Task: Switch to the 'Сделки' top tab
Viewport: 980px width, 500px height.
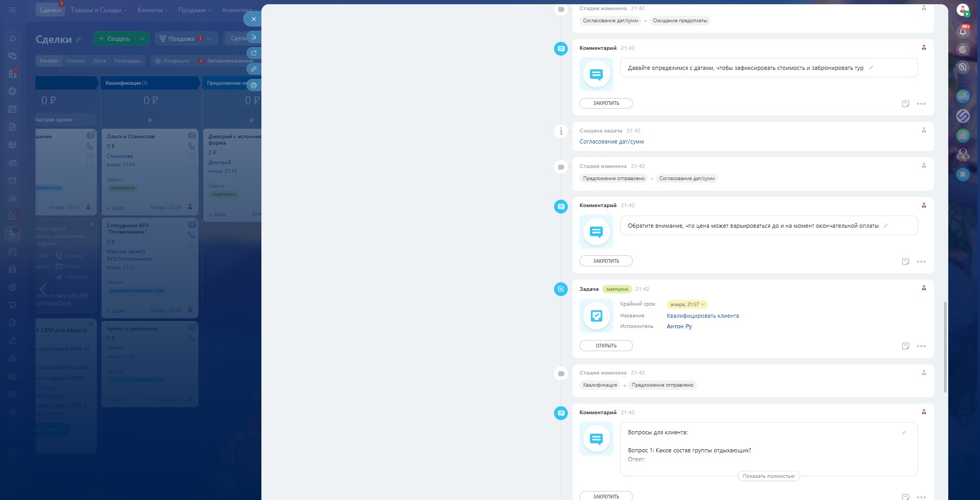Action: pos(50,10)
